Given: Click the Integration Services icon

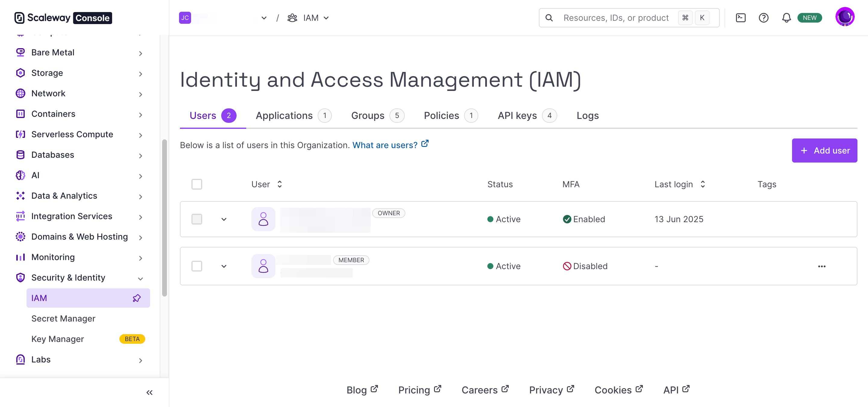Looking at the screenshot, I should 20,216.
